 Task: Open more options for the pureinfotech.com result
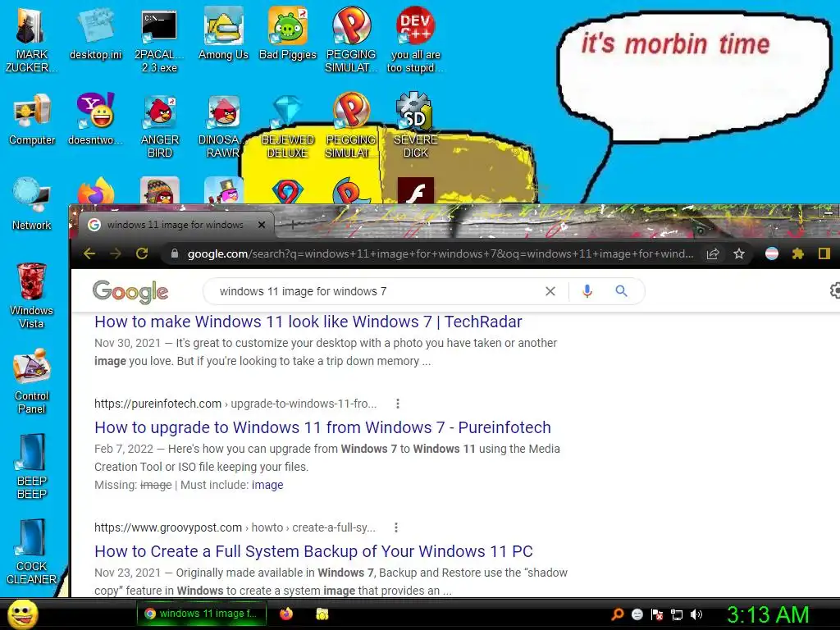pyautogui.click(x=398, y=404)
